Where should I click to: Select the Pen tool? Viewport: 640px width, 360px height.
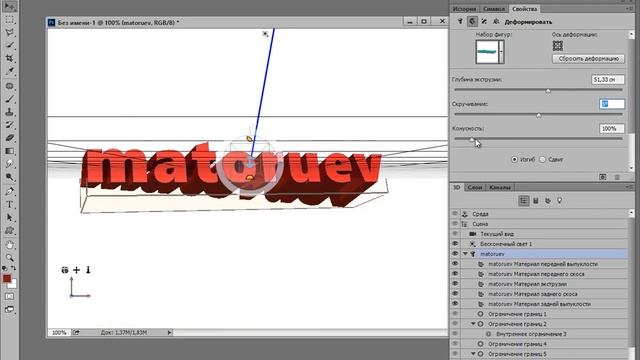(x=9, y=191)
